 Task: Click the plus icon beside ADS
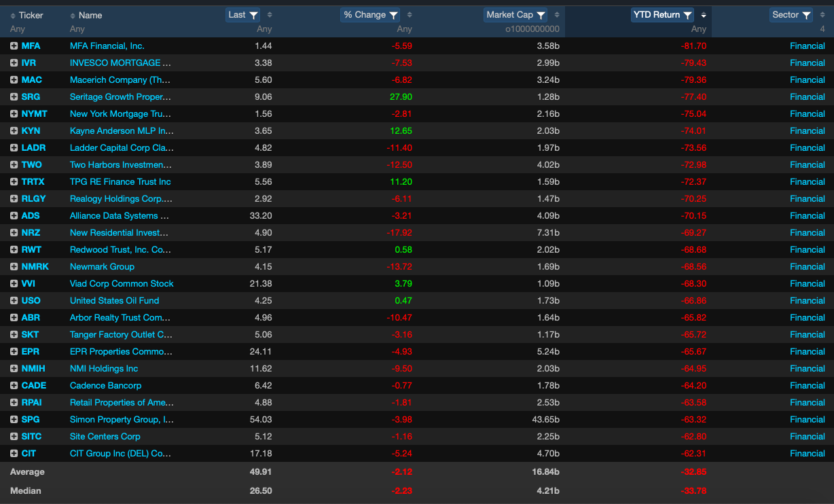[14, 215]
